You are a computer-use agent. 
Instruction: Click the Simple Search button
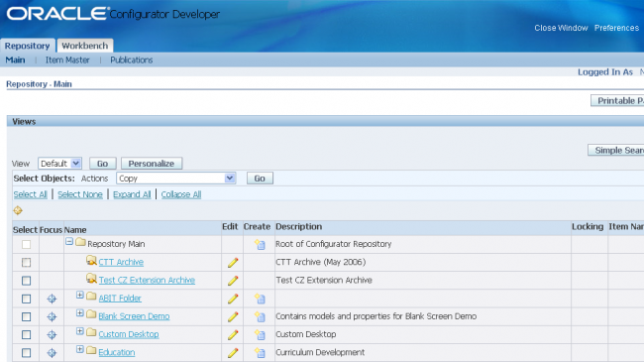click(616, 150)
